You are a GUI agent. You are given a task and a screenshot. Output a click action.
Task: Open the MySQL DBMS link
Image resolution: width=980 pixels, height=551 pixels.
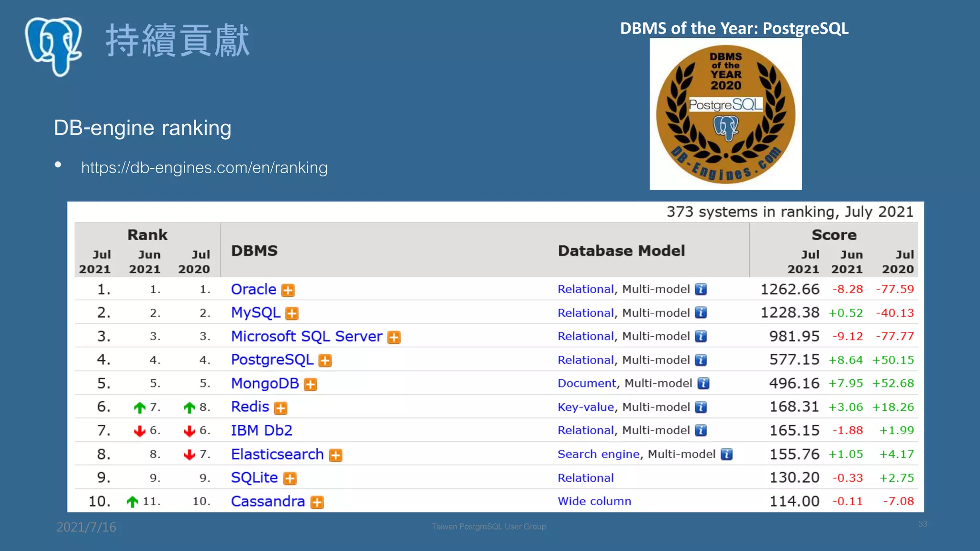click(x=256, y=313)
